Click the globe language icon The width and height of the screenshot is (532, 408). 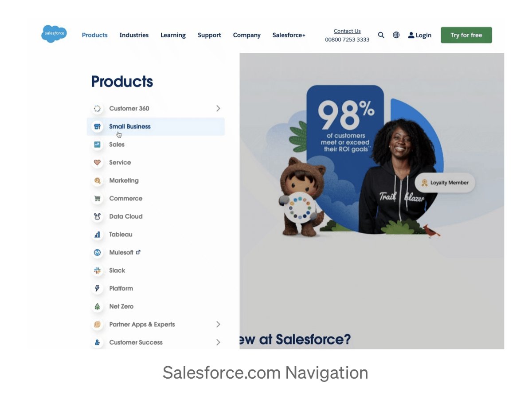pos(396,35)
